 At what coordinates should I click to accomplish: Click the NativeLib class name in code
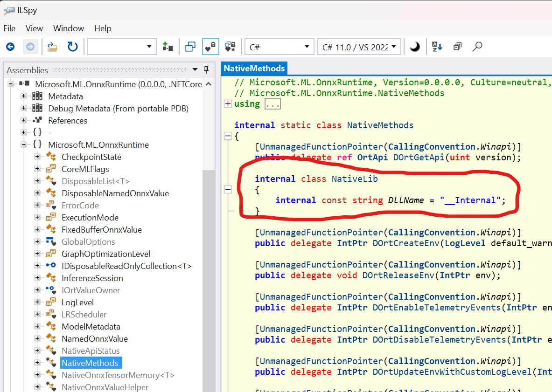coord(355,179)
